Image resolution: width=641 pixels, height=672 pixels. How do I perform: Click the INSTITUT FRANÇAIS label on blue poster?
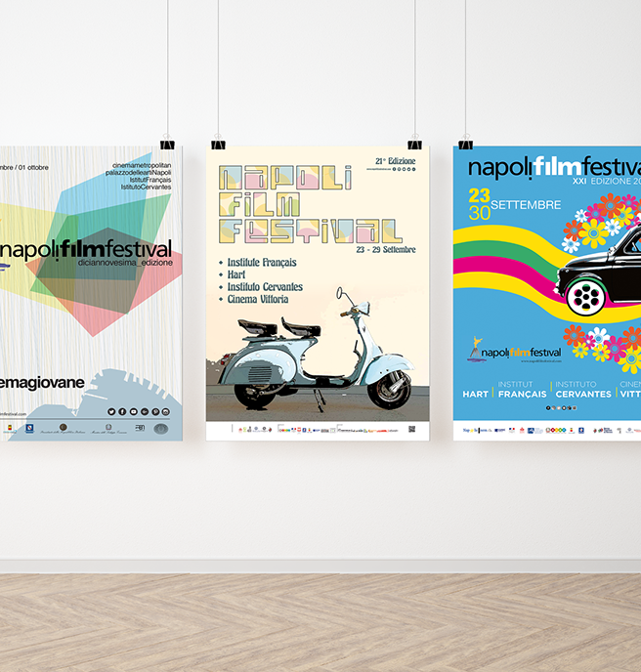[x=521, y=390]
